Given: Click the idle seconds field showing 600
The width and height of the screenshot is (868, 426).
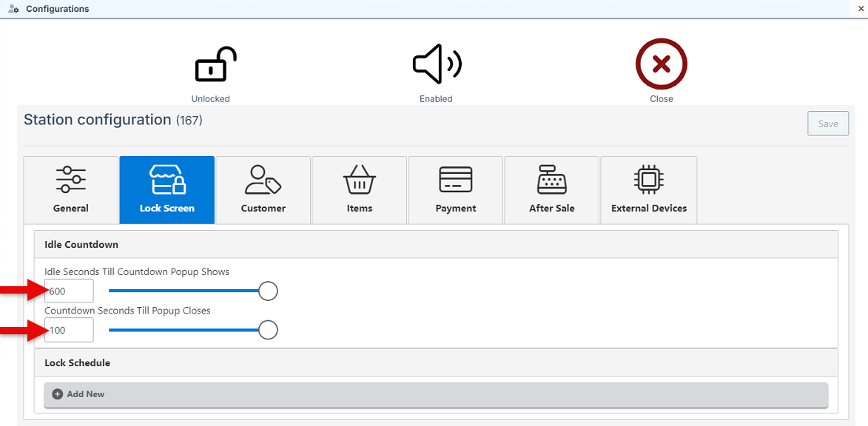Looking at the screenshot, I should tap(70, 291).
